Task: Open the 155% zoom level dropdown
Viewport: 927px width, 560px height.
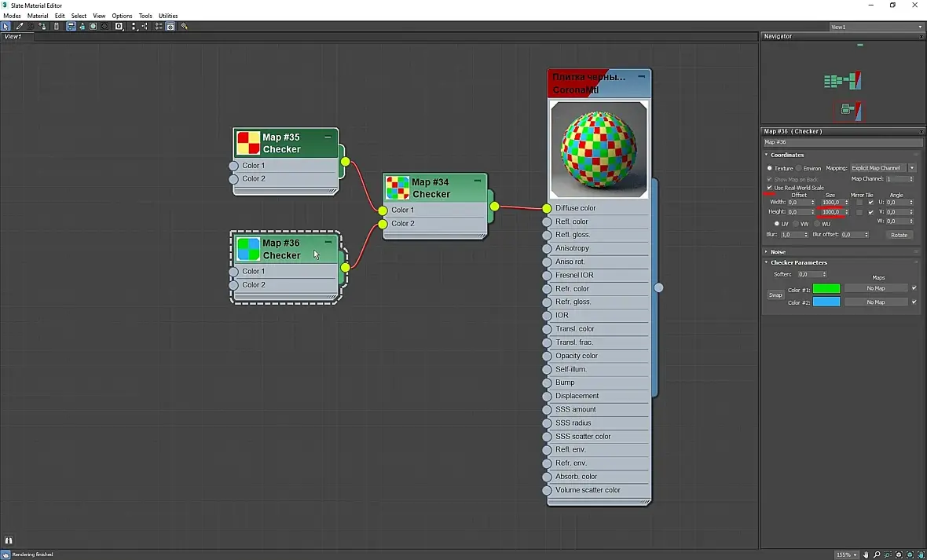Action: [x=847, y=555]
